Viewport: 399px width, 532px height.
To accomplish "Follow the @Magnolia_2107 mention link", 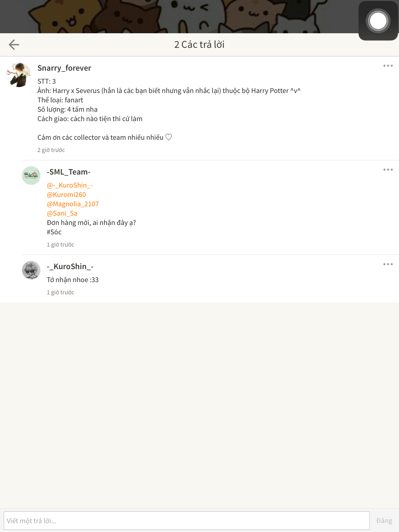I will click(x=73, y=204).
